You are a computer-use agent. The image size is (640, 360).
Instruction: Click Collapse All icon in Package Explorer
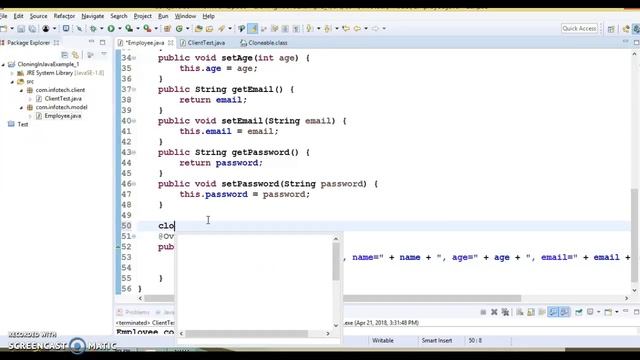click(64, 55)
